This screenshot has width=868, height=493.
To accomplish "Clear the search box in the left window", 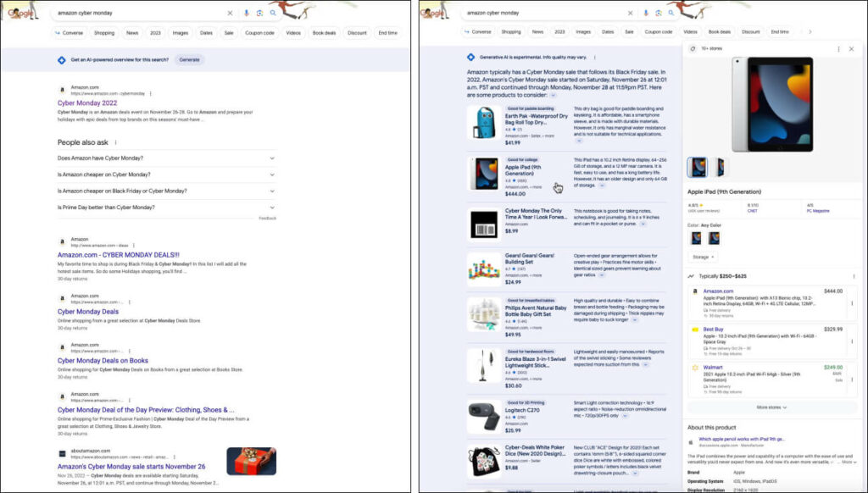I will tap(231, 13).
